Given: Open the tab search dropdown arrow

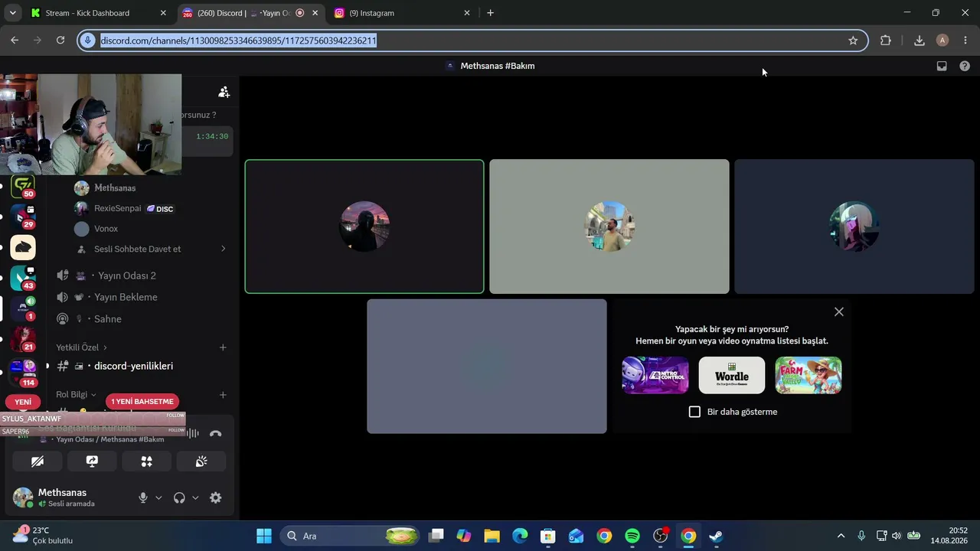Looking at the screenshot, I should (x=12, y=13).
